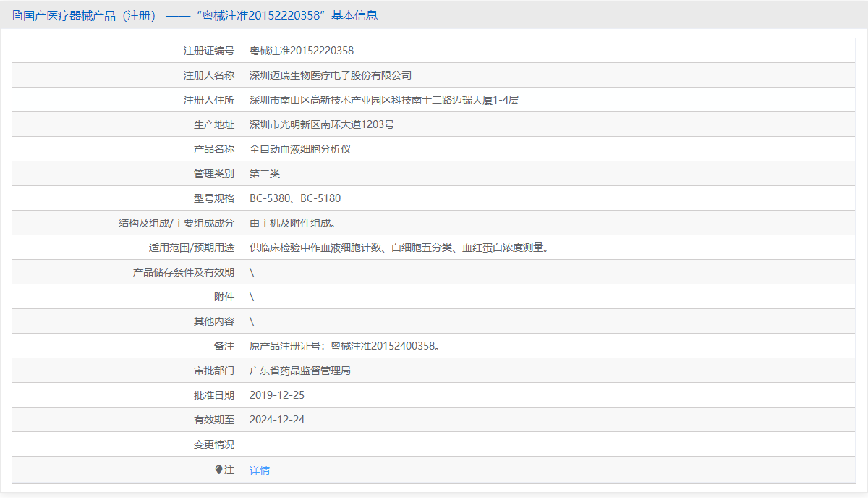Image resolution: width=868 pixels, height=498 pixels.
Task: Click the product name 全自动血液细胞分析仪
Action: [x=300, y=149]
